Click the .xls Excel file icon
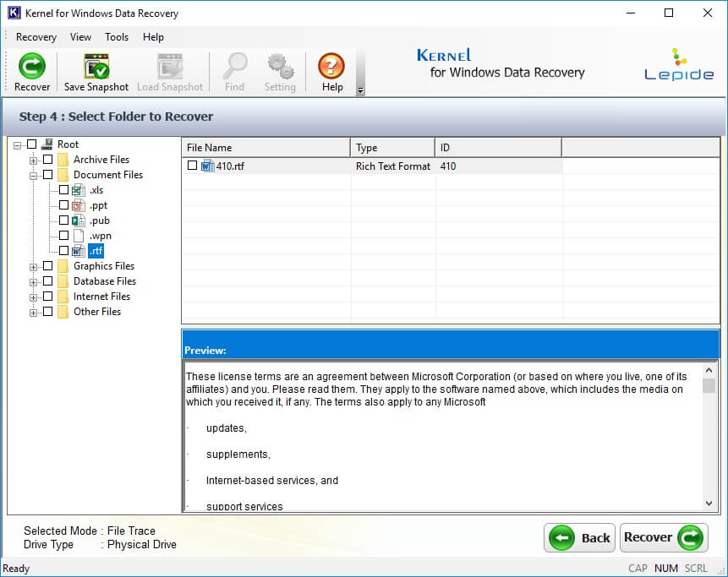 79,190
